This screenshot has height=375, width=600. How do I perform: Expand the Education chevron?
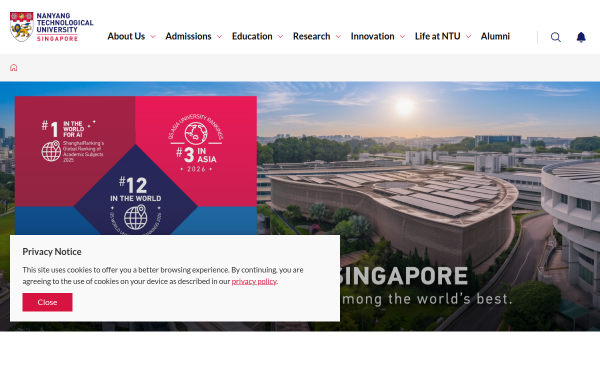point(280,37)
